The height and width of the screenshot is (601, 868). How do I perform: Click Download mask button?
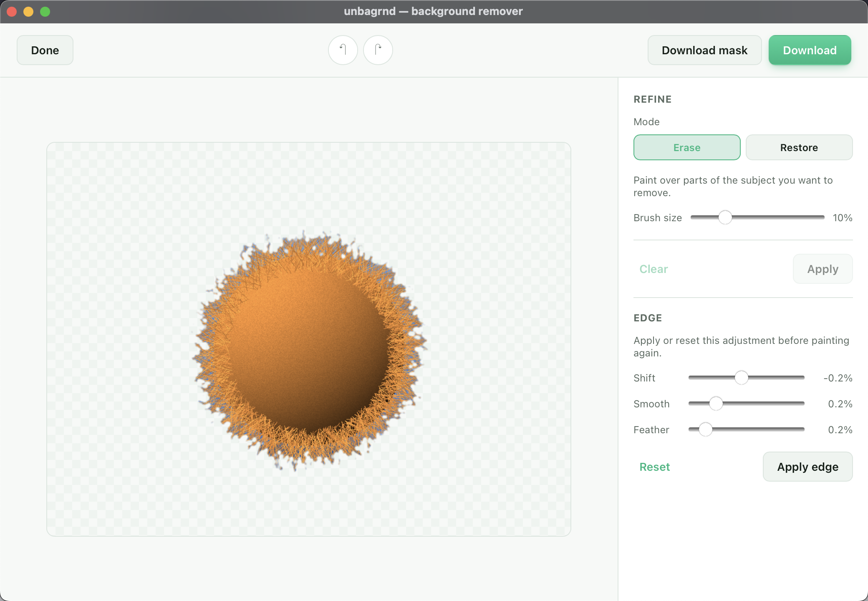704,50
